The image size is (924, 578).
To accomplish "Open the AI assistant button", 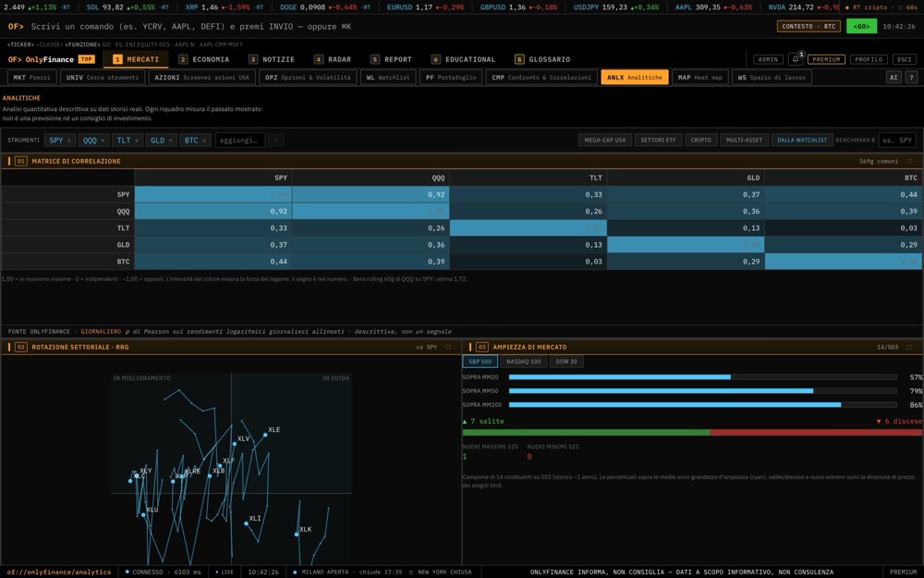I will coord(894,78).
